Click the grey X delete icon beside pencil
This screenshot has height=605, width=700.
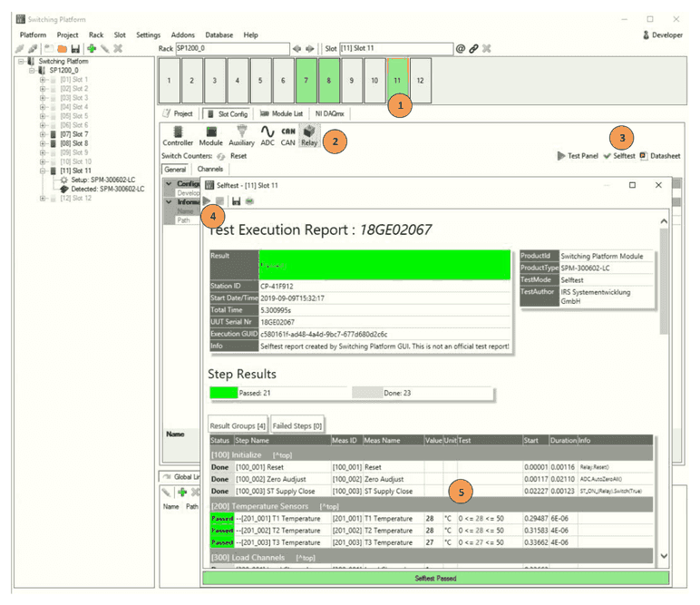(118, 49)
